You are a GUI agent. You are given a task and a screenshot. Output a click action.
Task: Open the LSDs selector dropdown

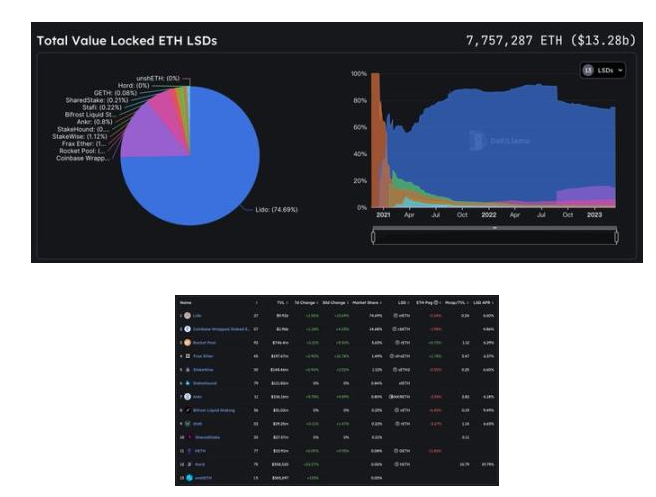(x=603, y=70)
